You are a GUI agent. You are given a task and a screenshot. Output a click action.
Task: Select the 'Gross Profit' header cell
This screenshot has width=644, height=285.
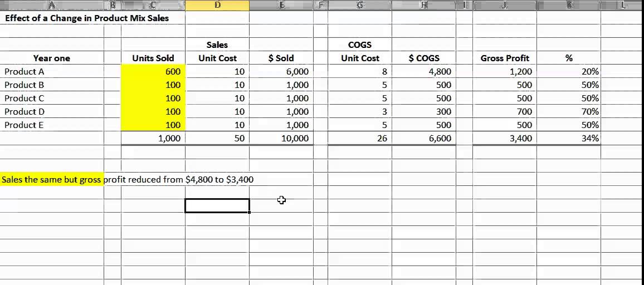(x=504, y=58)
